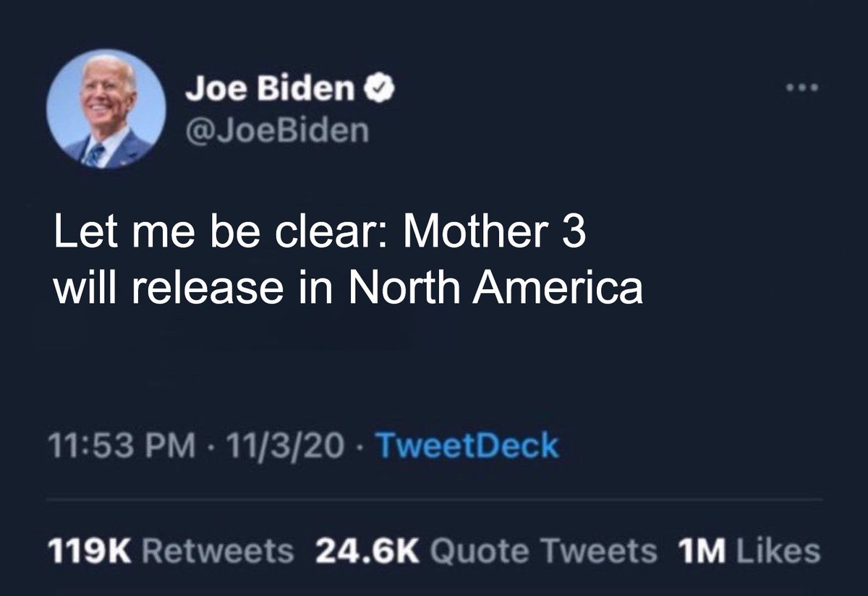Click the Joe Biden display name

click(270, 90)
